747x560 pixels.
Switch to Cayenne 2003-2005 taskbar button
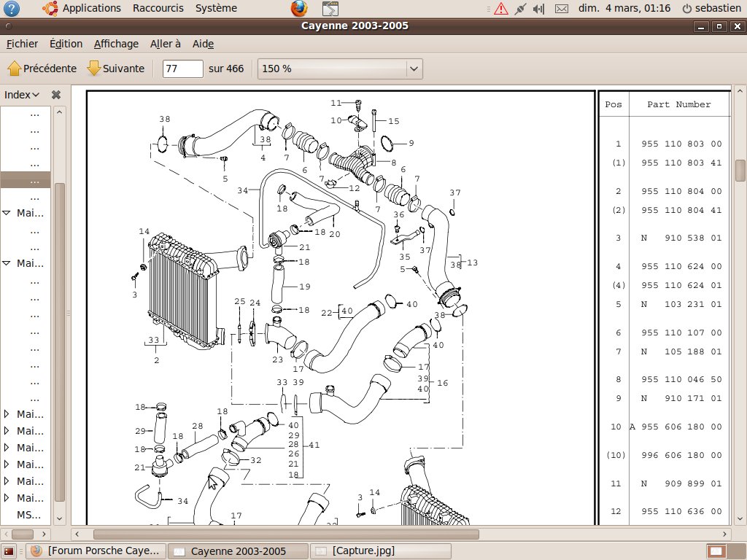coord(238,551)
